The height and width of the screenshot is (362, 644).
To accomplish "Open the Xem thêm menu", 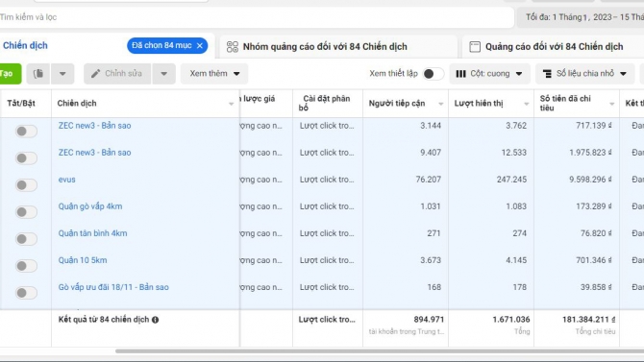I will (x=214, y=74).
